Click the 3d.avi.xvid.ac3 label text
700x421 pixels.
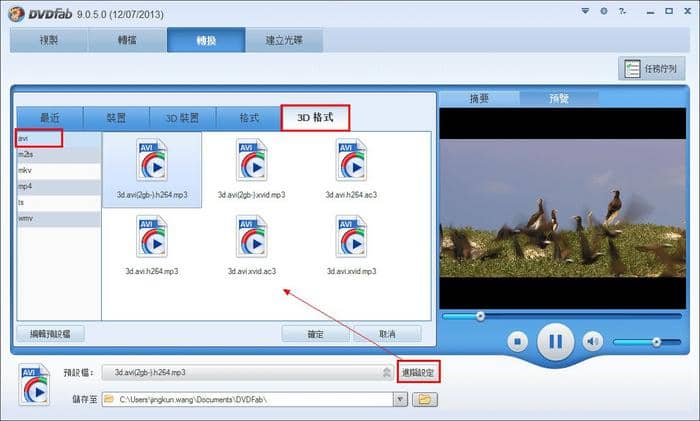click(x=252, y=271)
